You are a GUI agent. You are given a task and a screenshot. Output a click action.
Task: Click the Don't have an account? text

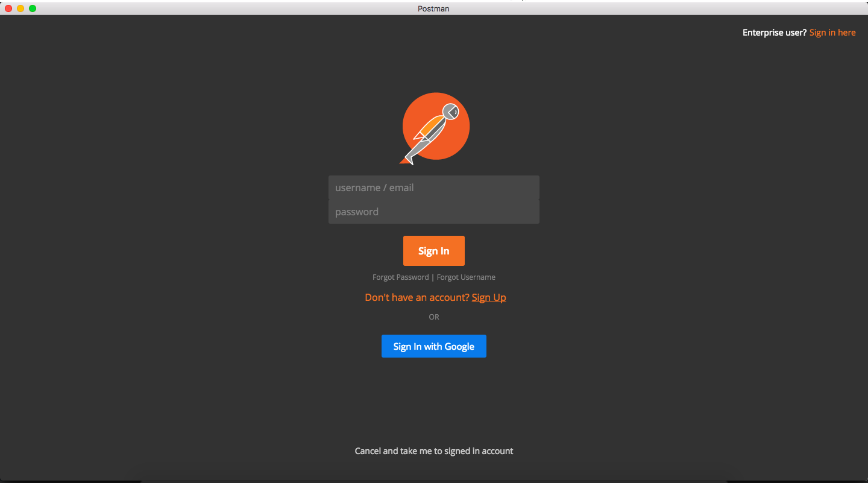[416, 297]
